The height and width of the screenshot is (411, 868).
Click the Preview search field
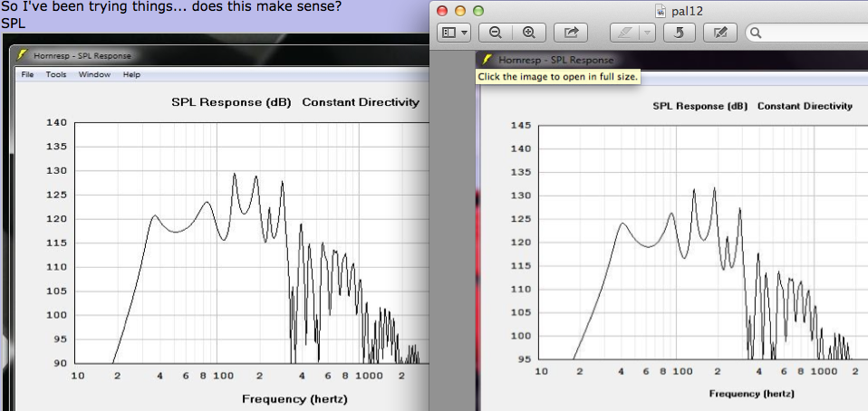pos(806,33)
